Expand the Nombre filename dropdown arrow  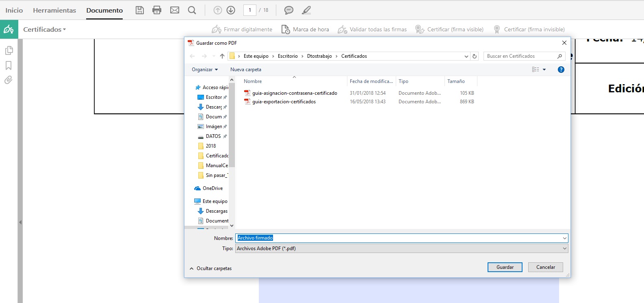564,238
